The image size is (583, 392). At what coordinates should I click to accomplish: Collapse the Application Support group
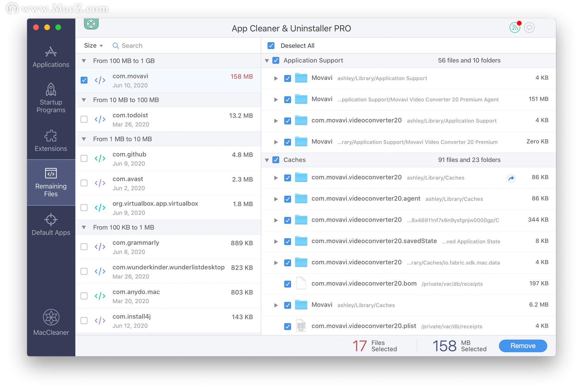tap(267, 61)
